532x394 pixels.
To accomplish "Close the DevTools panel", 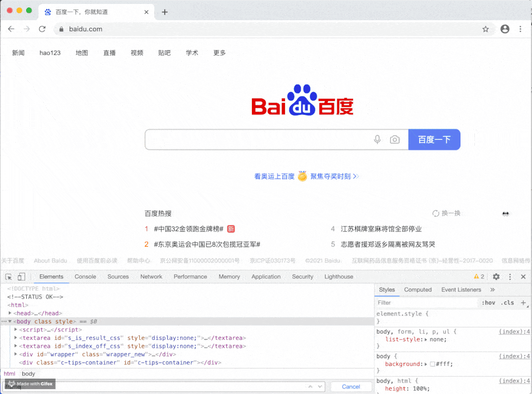I will pos(523,277).
